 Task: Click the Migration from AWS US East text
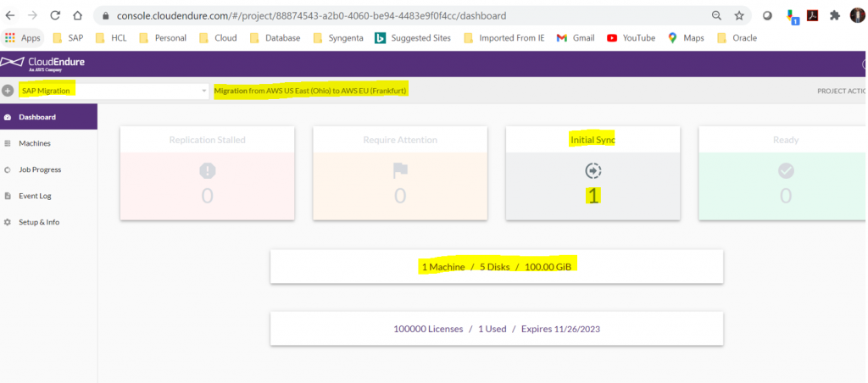[311, 91]
